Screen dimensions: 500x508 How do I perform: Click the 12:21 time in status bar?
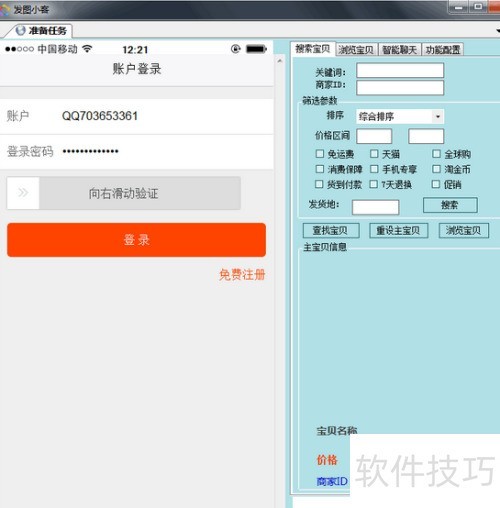(x=135, y=50)
